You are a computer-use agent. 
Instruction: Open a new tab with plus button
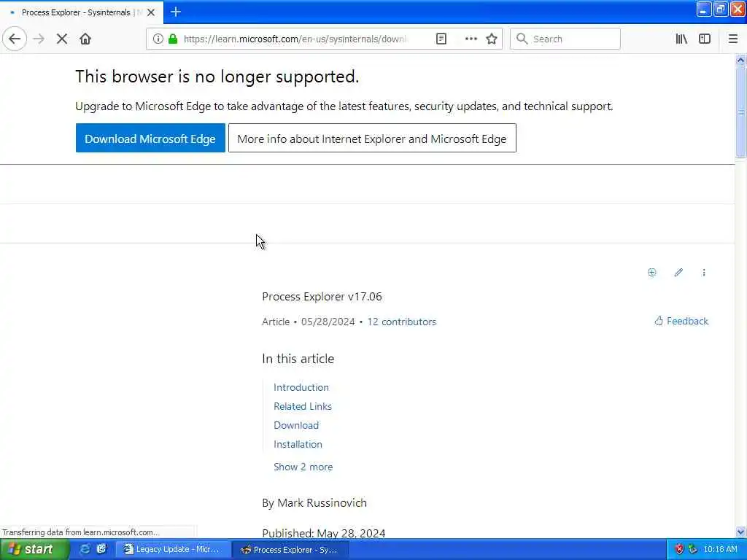click(x=176, y=12)
